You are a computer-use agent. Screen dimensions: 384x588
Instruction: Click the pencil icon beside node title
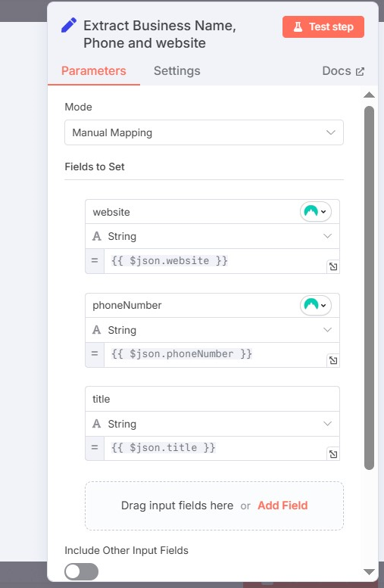point(69,26)
